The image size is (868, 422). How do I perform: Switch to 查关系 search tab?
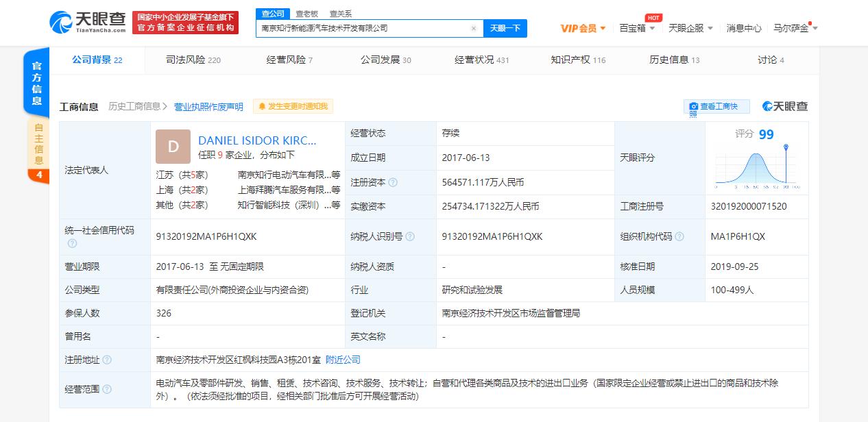pos(341,14)
